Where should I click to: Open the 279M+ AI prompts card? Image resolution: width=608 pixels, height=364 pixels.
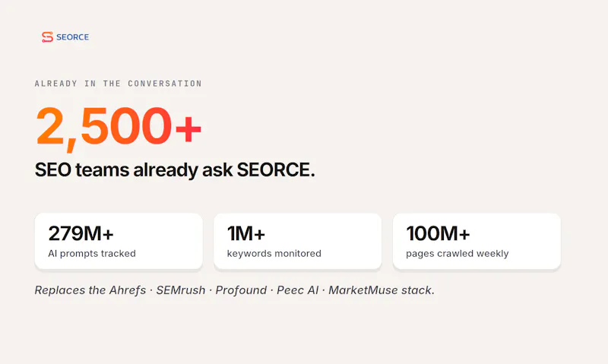tap(119, 241)
